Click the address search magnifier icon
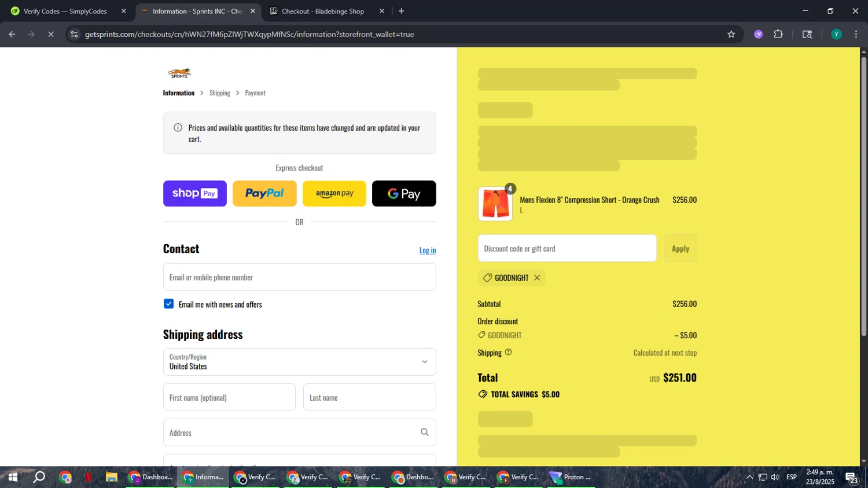868x488 pixels. point(425,432)
